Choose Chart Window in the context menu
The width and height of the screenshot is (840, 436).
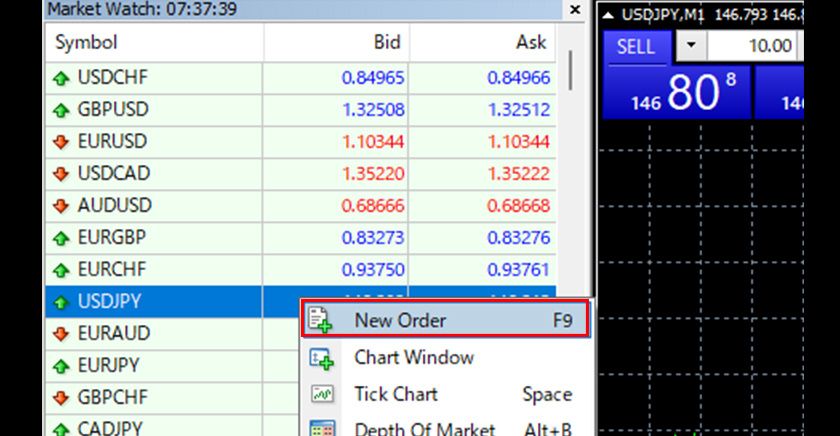pyautogui.click(x=413, y=358)
